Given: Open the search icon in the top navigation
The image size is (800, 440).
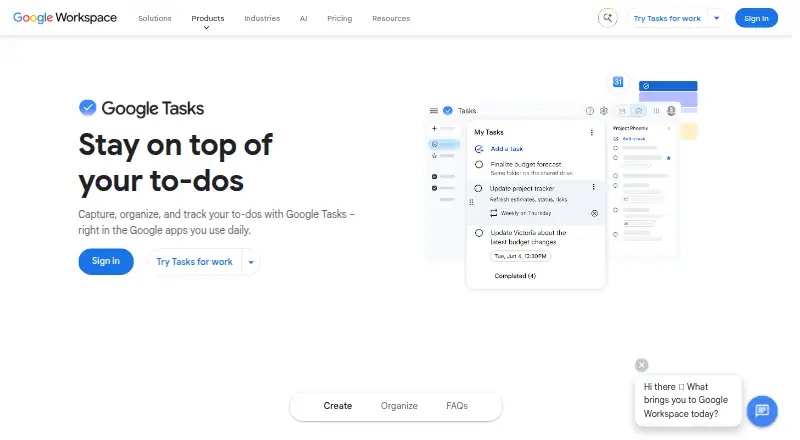Looking at the screenshot, I should click(607, 18).
